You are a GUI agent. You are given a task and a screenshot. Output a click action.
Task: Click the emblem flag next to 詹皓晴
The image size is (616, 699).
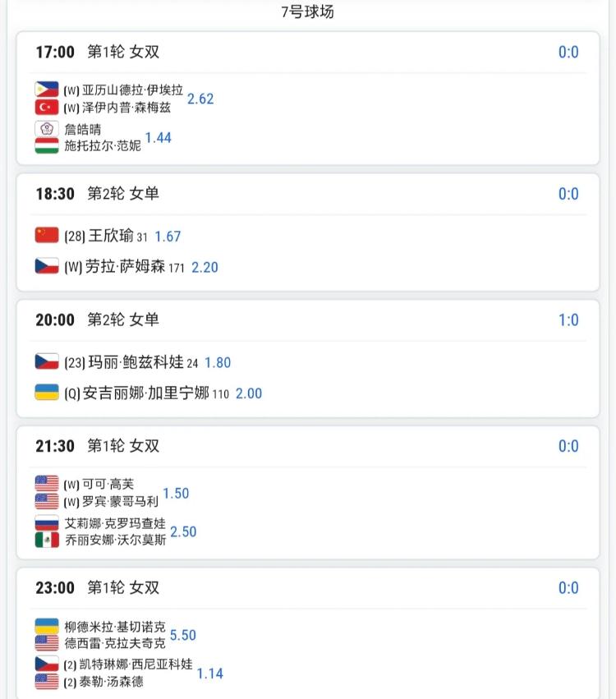47,129
